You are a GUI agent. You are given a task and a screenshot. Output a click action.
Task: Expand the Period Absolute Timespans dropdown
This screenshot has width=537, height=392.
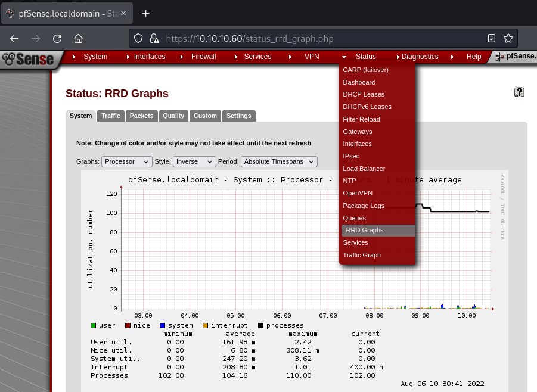279,161
